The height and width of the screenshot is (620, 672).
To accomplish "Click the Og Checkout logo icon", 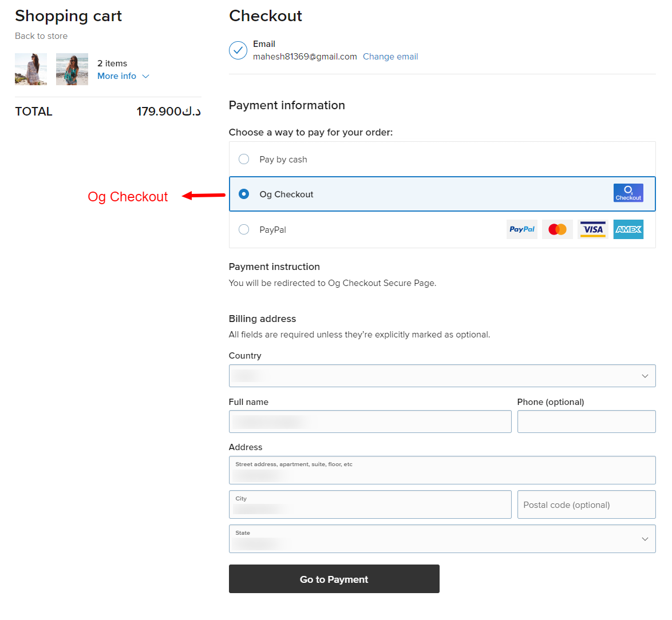I will pyautogui.click(x=628, y=193).
